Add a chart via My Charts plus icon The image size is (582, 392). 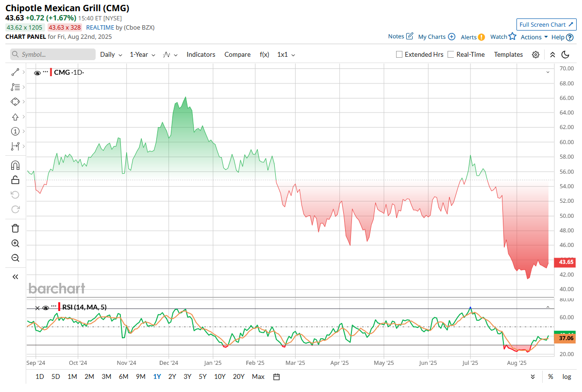451,37
